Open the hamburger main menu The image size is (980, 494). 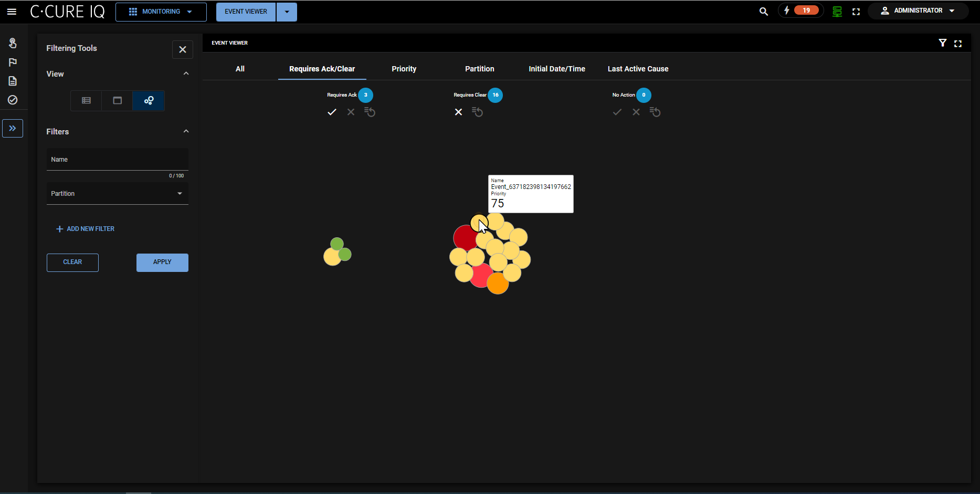coord(12,12)
